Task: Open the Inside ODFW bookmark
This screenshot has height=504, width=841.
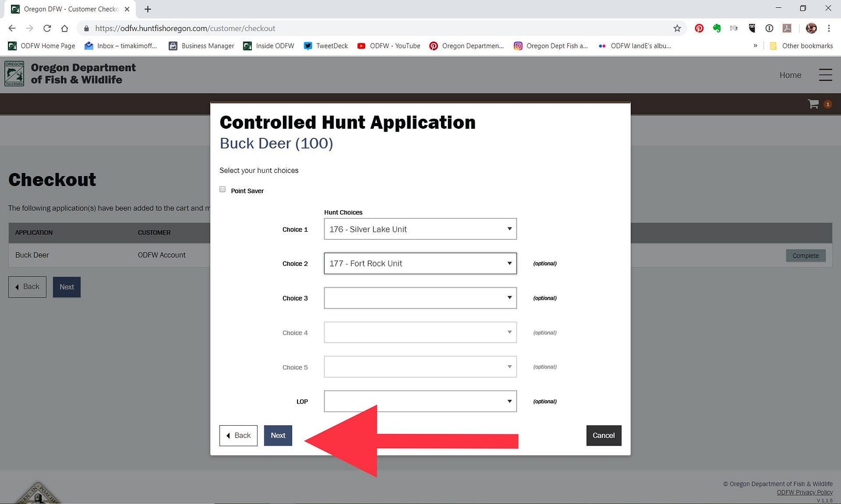Action: (269, 46)
